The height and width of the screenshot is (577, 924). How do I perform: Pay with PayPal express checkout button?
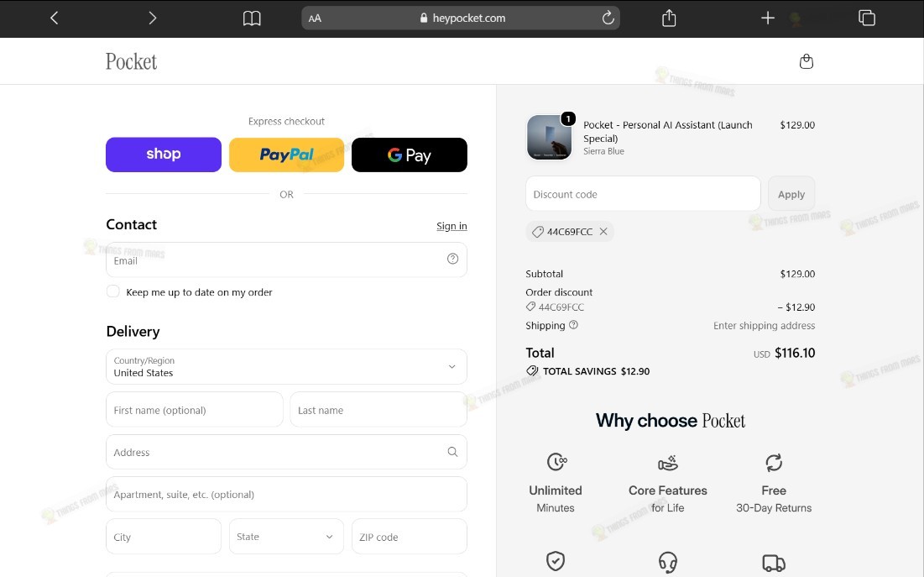click(x=286, y=155)
